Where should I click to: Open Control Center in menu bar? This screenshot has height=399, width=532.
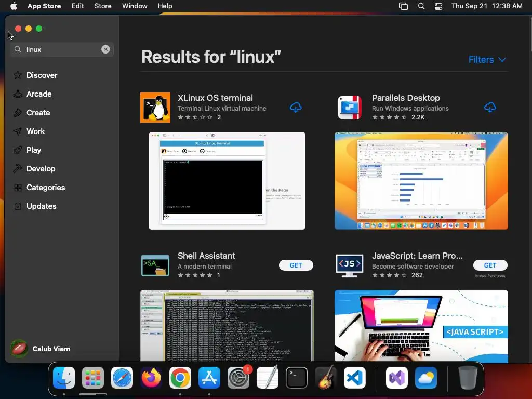(438, 6)
